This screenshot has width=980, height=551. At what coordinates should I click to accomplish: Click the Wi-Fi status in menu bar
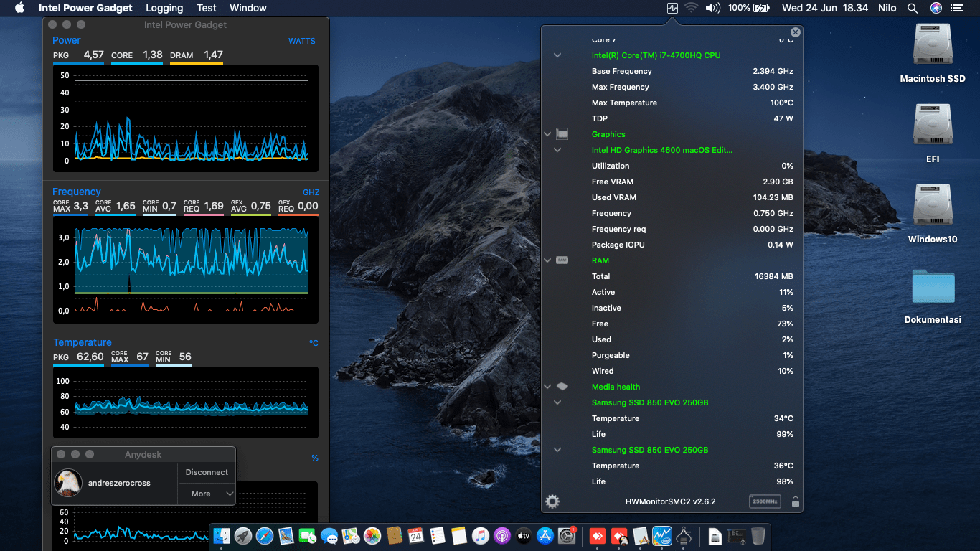691,8
